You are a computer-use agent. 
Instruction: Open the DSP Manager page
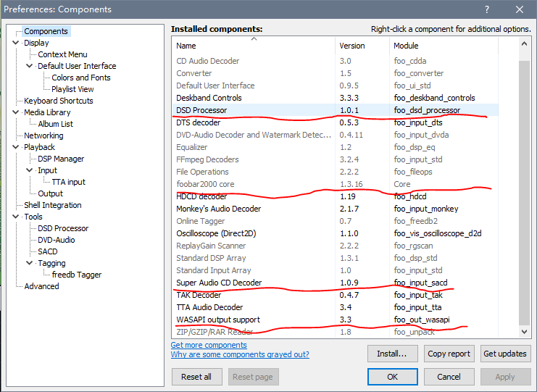pos(61,159)
